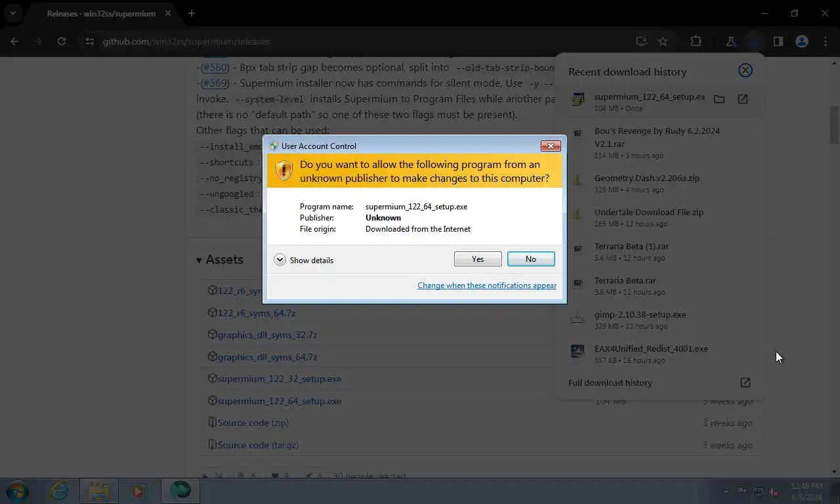The width and height of the screenshot is (840, 504).
Task: Reload the current page
Action: tap(62, 41)
